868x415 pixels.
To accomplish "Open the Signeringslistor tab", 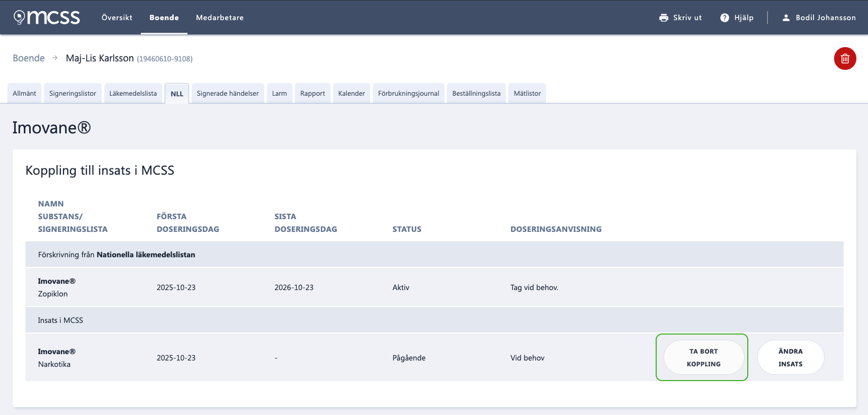I will coord(73,93).
